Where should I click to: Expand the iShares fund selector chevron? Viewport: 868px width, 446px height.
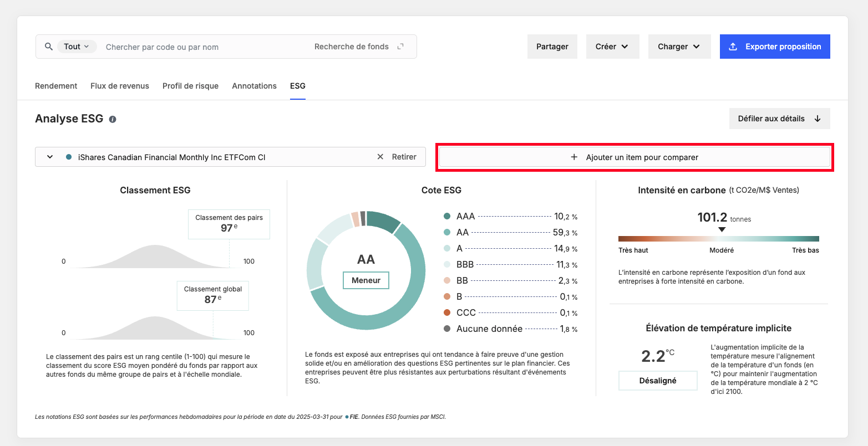pyautogui.click(x=50, y=157)
